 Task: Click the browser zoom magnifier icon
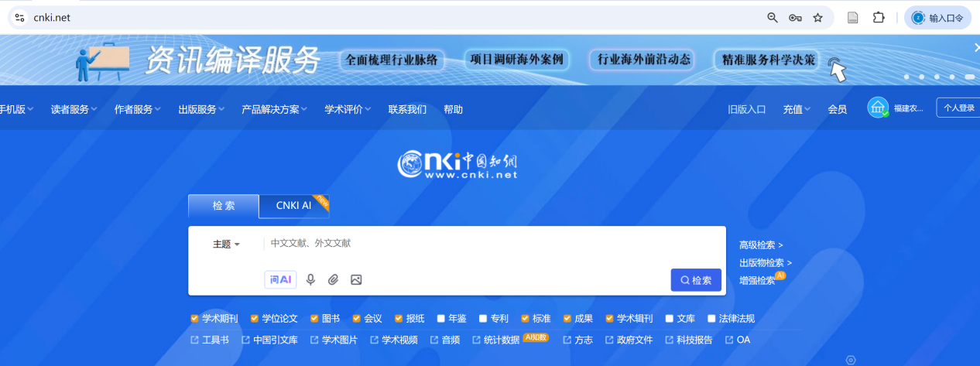tap(772, 18)
